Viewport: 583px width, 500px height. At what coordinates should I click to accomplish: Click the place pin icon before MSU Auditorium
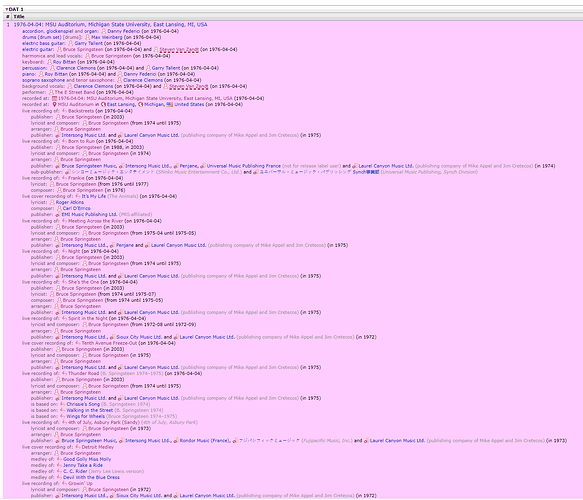pyautogui.click(x=54, y=104)
